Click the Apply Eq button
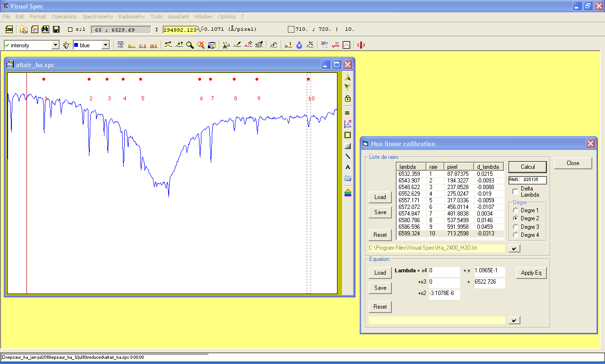 (531, 273)
